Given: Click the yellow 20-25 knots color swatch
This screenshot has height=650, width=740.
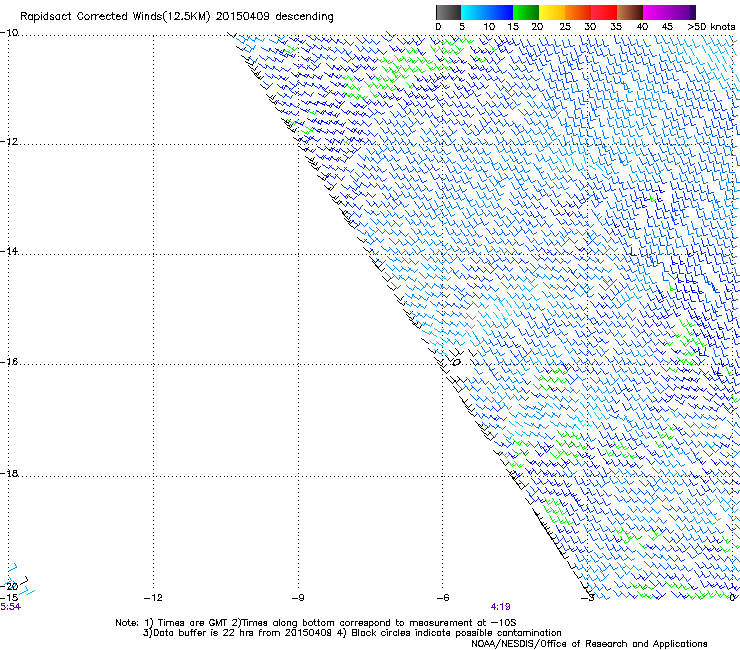Looking at the screenshot, I should pos(552,12).
